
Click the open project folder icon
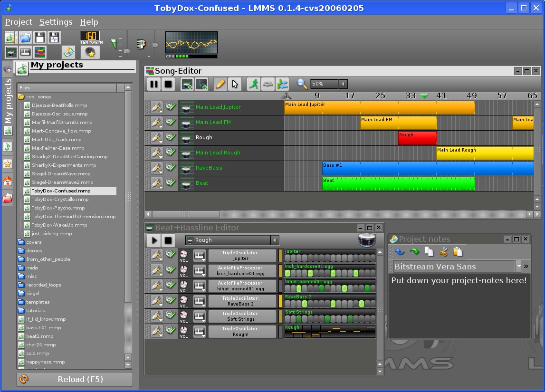[25, 38]
